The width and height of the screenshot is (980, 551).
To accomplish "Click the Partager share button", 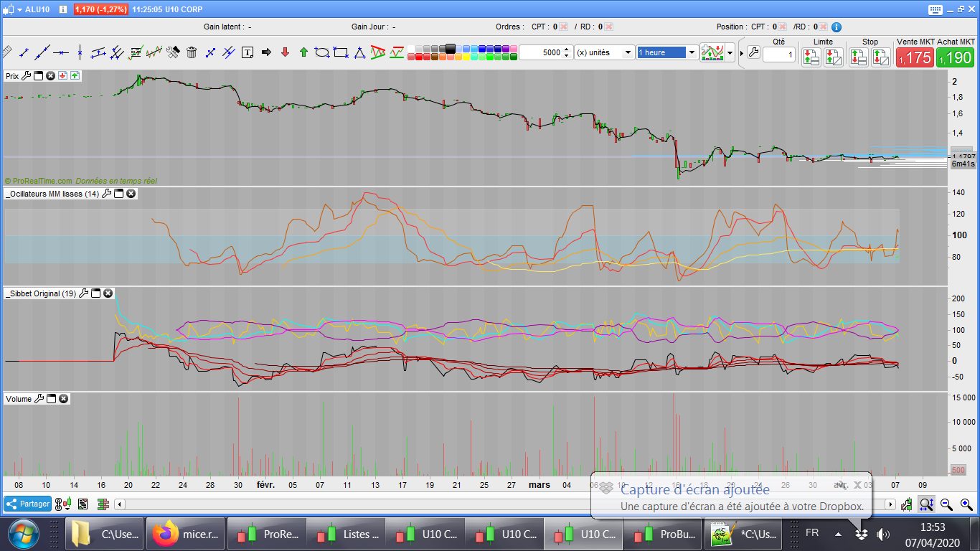I will 27,504.
